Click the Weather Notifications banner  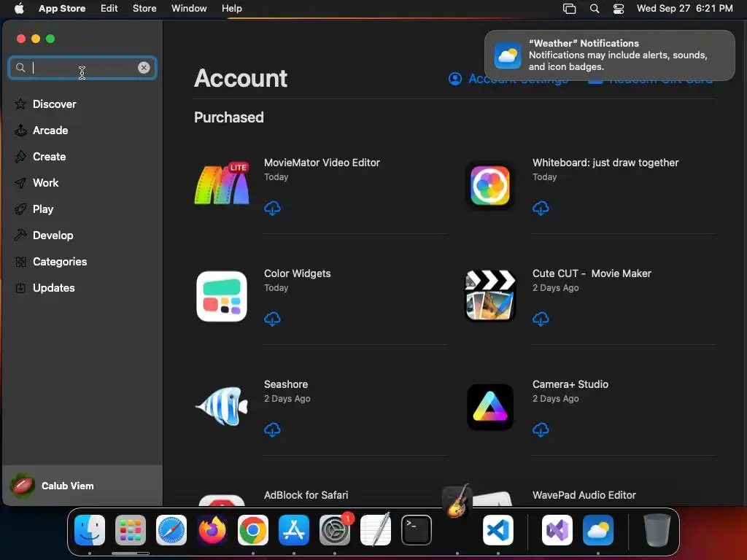pyautogui.click(x=610, y=55)
